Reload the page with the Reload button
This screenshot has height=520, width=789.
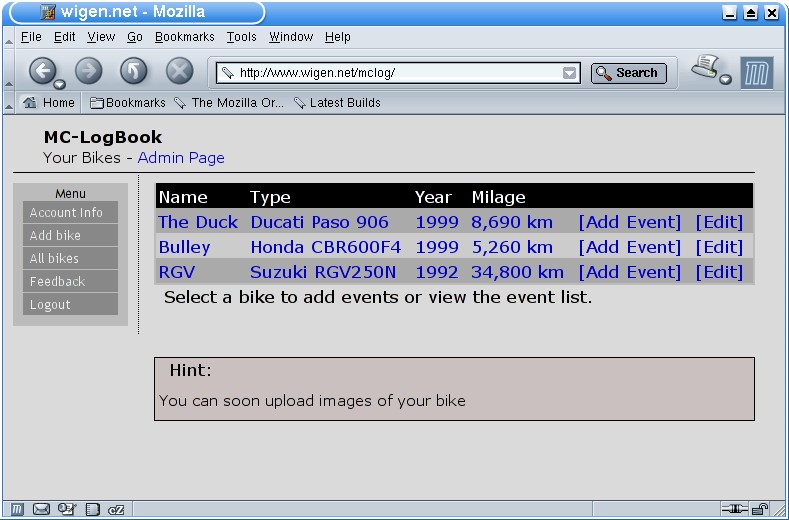(x=133, y=70)
